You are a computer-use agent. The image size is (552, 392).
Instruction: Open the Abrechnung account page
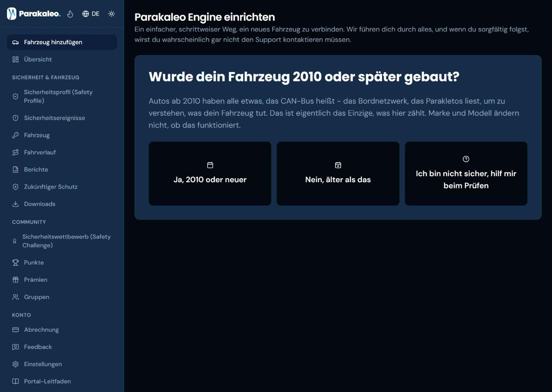(62, 330)
